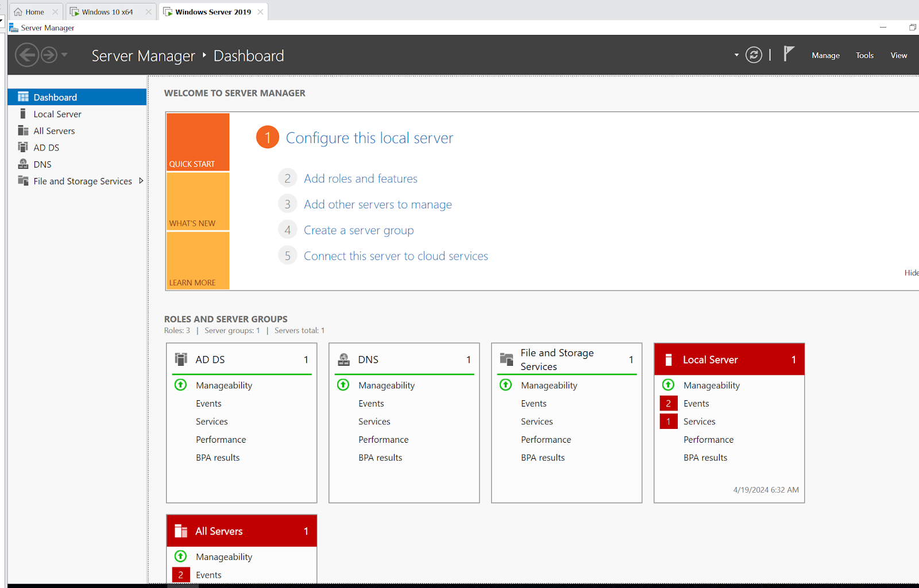This screenshot has height=588, width=919.
Task: Close the Windows 10 x64 tab
Action: click(x=149, y=11)
